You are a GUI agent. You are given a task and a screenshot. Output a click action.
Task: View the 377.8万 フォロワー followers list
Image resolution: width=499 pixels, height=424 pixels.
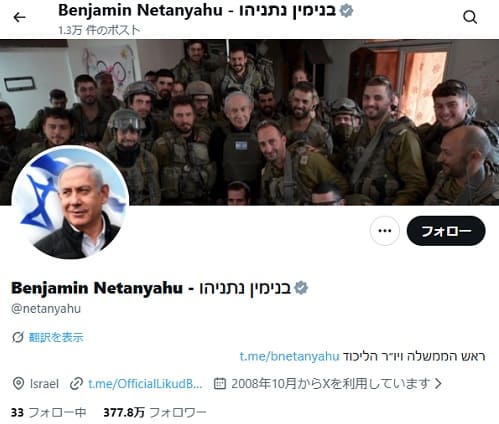coord(155,413)
